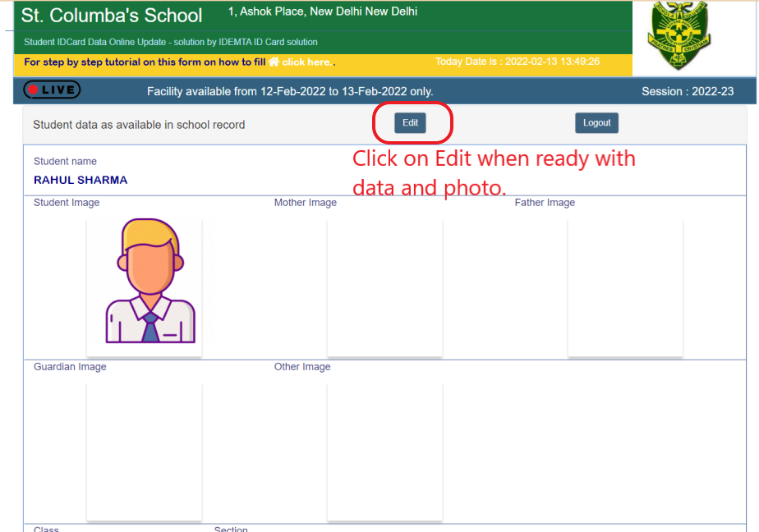This screenshot has width=759, height=532.
Task: Click the Other Image placeholder box
Action: (x=384, y=451)
